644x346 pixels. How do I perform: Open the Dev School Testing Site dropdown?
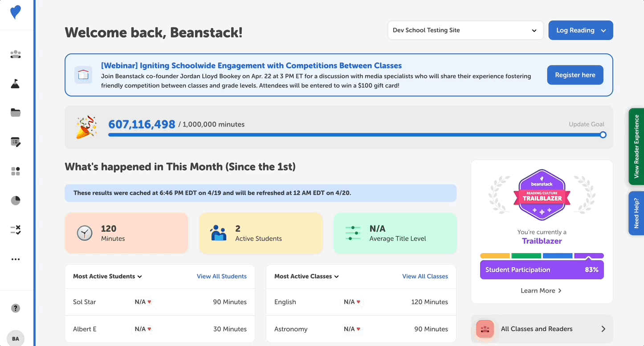[465, 30]
